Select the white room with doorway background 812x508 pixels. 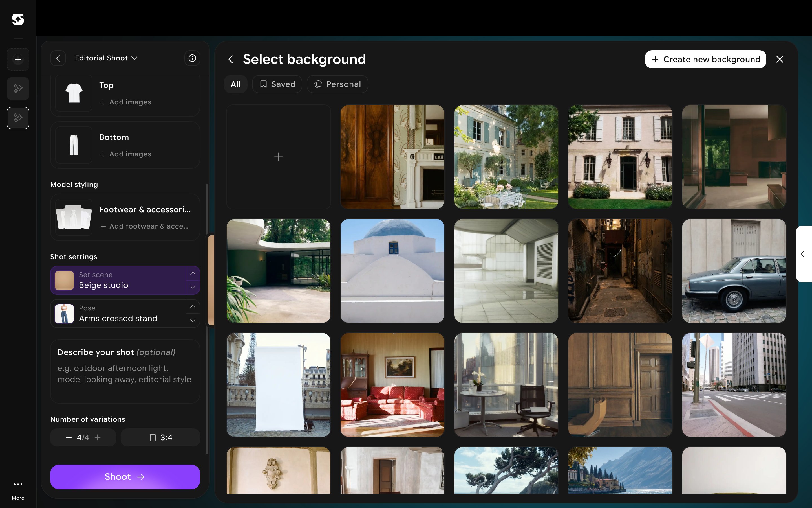pos(392,470)
